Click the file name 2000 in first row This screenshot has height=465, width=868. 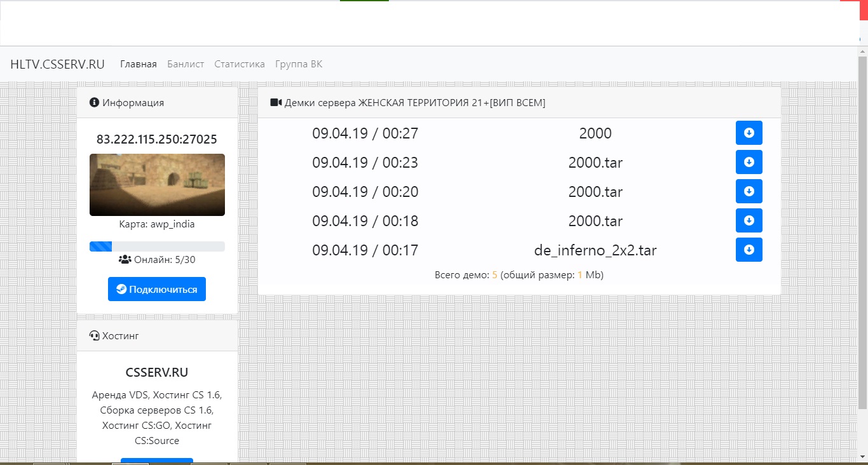595,133
